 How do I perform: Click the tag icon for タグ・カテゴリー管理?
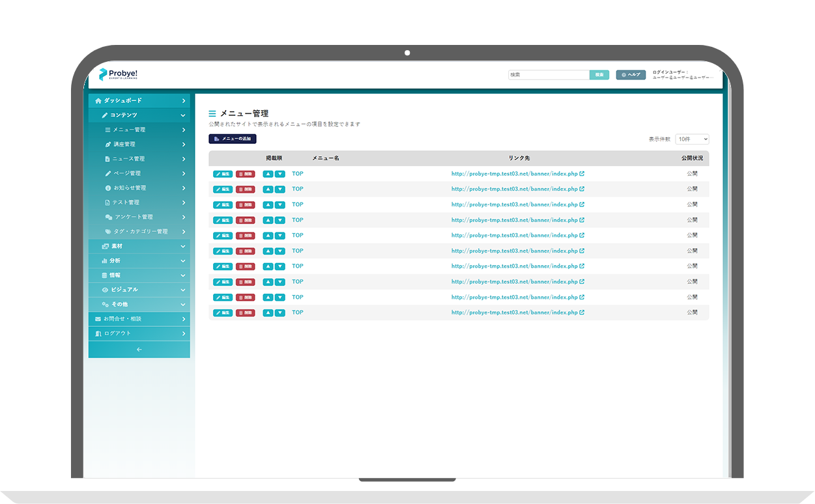108,232
